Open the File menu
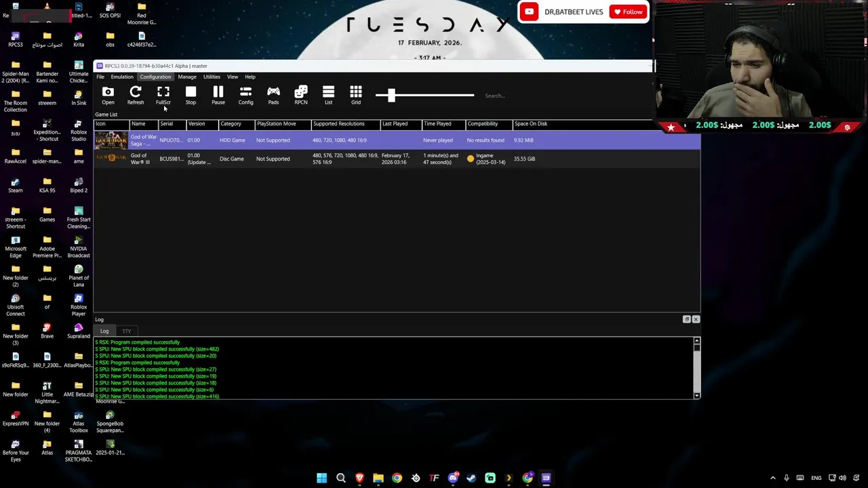 click(x=100, y=77)
